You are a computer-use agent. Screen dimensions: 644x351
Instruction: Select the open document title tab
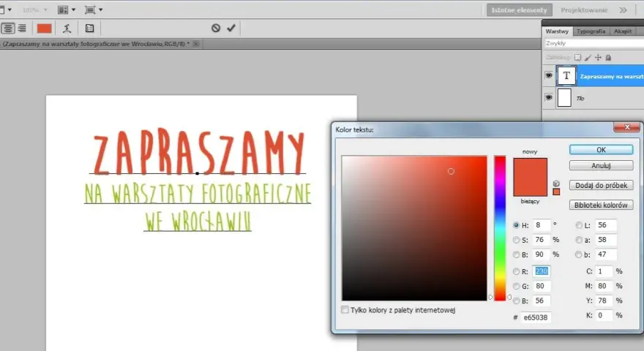point(96,44)
